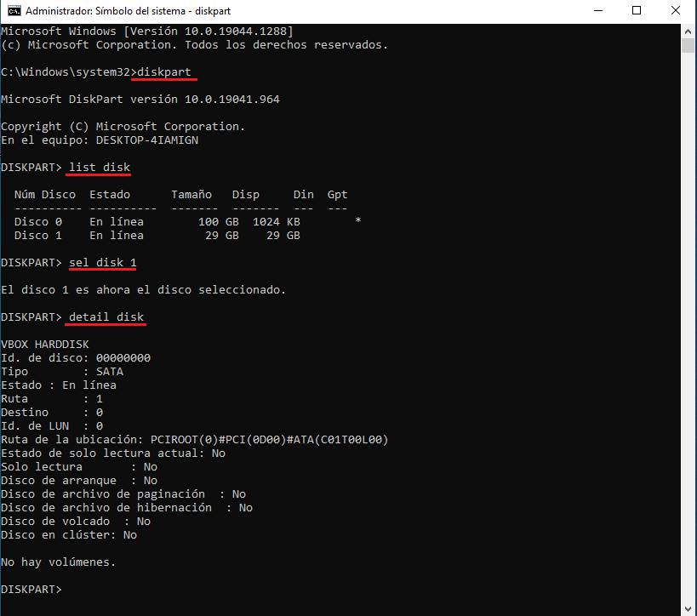Click the 'Núm Disco' column header
Viewport: 697px width, 616px height.
tap(45, 195)
